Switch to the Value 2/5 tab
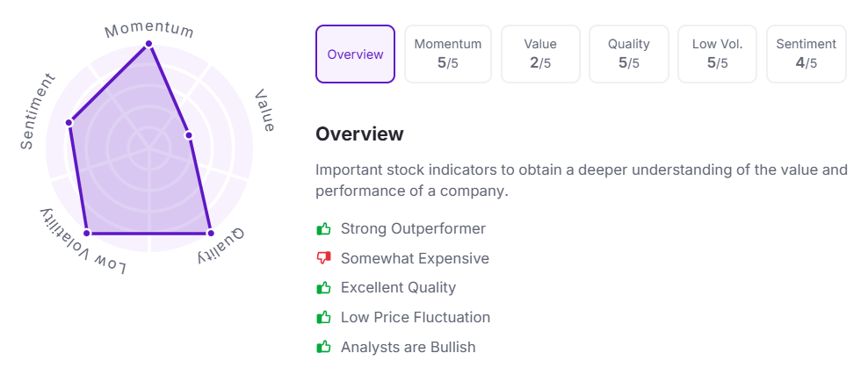This screenshot has width=868, height=375. (540, 54)
